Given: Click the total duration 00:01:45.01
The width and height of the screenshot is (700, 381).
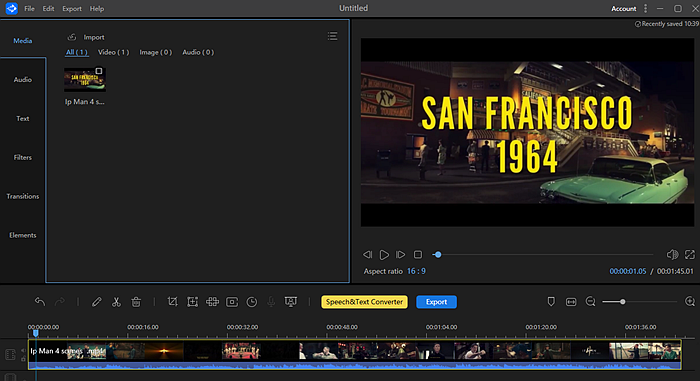Looking at the screenshot, I should click(x=675, y=271).
